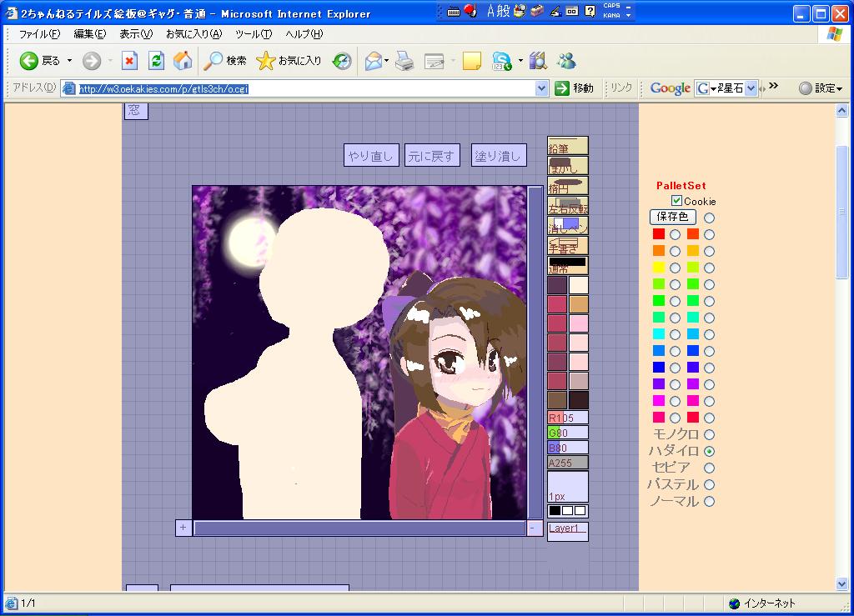Select radio beside the pure red swatch
The height and width of the screenshot is (616, 854).
(674, 234)
